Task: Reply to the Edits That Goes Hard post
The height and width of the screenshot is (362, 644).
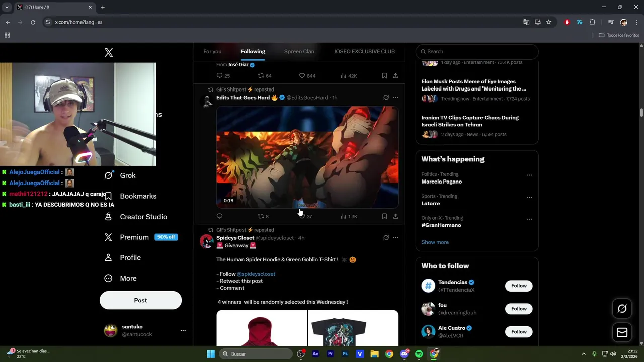Action: click(219, 216)
